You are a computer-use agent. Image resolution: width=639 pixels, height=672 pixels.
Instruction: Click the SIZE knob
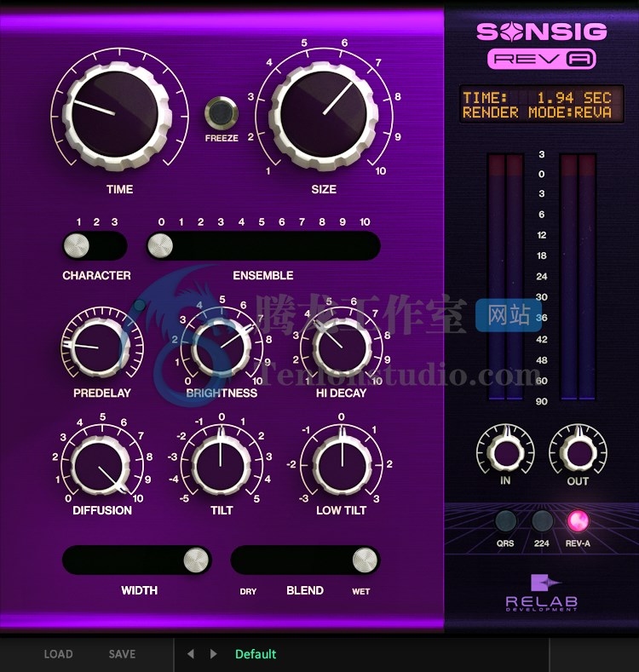[x=324, y=115]
